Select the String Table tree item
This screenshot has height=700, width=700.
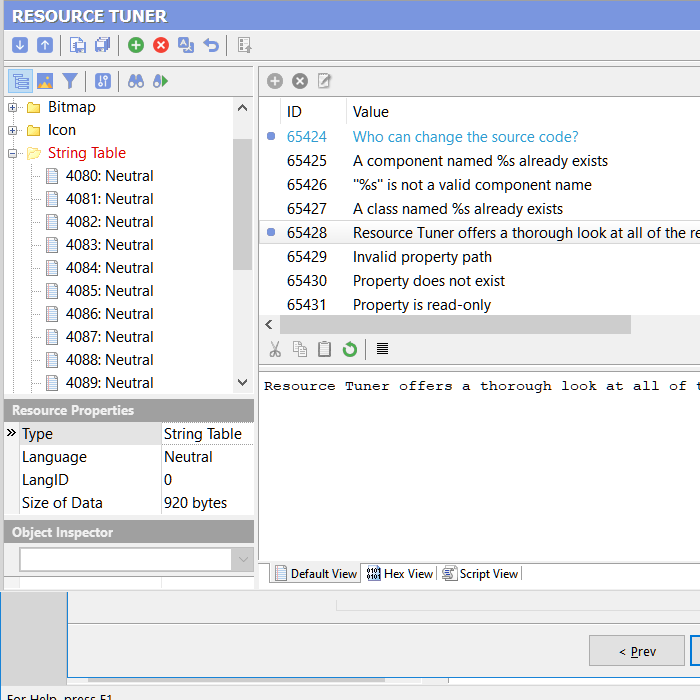(87, 153)
